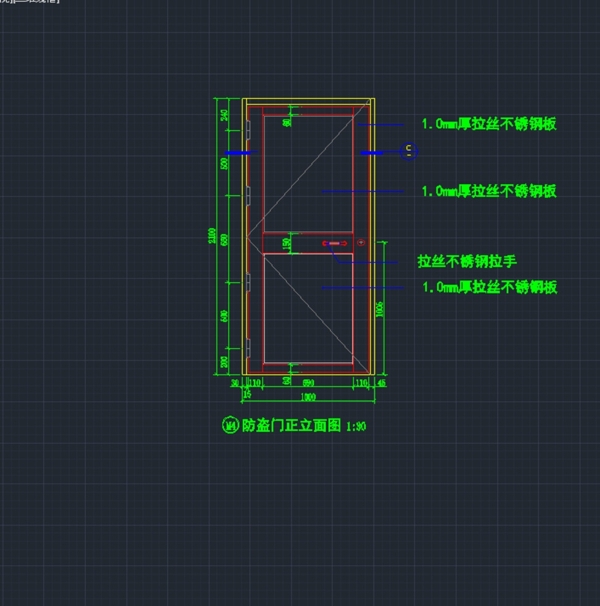600x606 pixels.
Task: Pick the 240 vertical dimension text
Action: pyautogui.click(x=224, y=115)
